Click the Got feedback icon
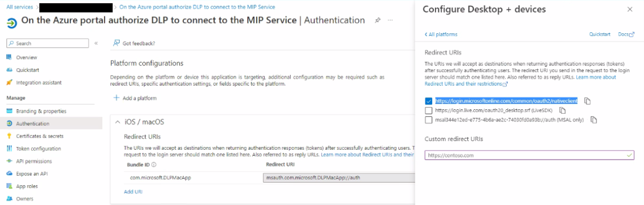Viewport: 644px width, 205px height. pos(117,43)
